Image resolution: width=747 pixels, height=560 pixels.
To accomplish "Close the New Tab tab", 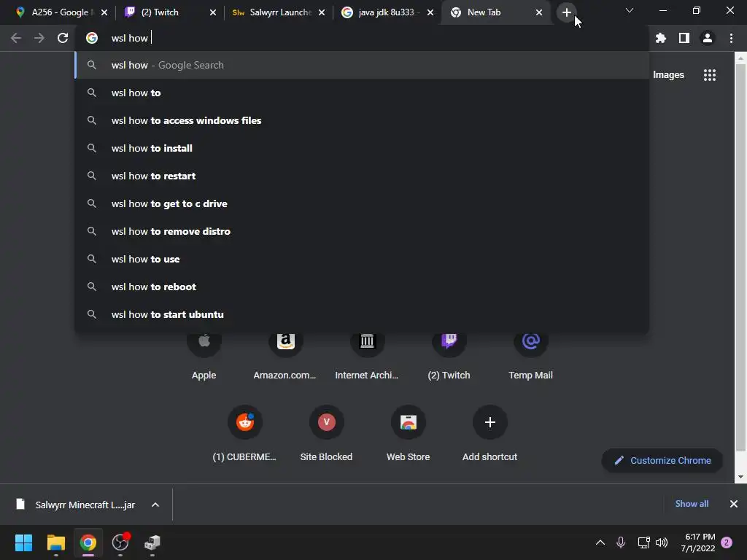I will coord(539,12).
